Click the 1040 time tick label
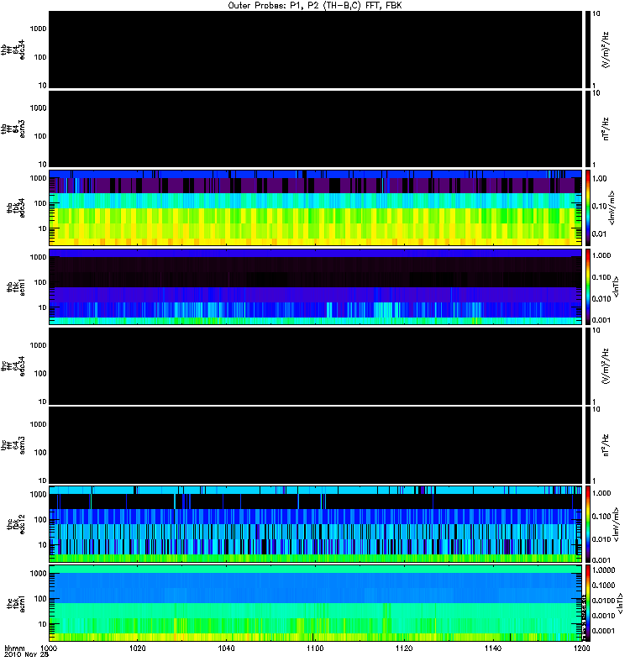The width and height of the screenshot is (630, 672). 226,648
